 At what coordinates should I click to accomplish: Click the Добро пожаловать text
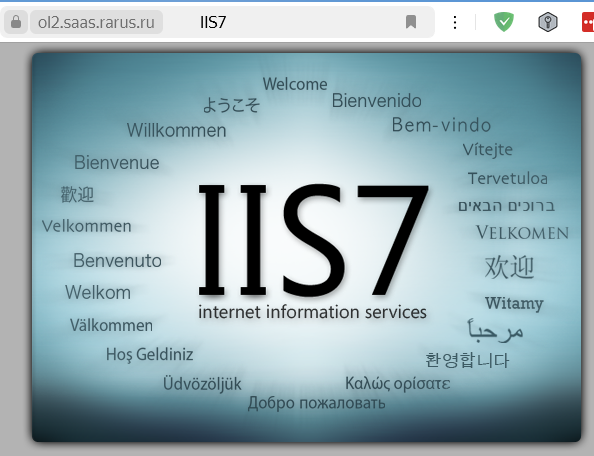coord(317,403)
